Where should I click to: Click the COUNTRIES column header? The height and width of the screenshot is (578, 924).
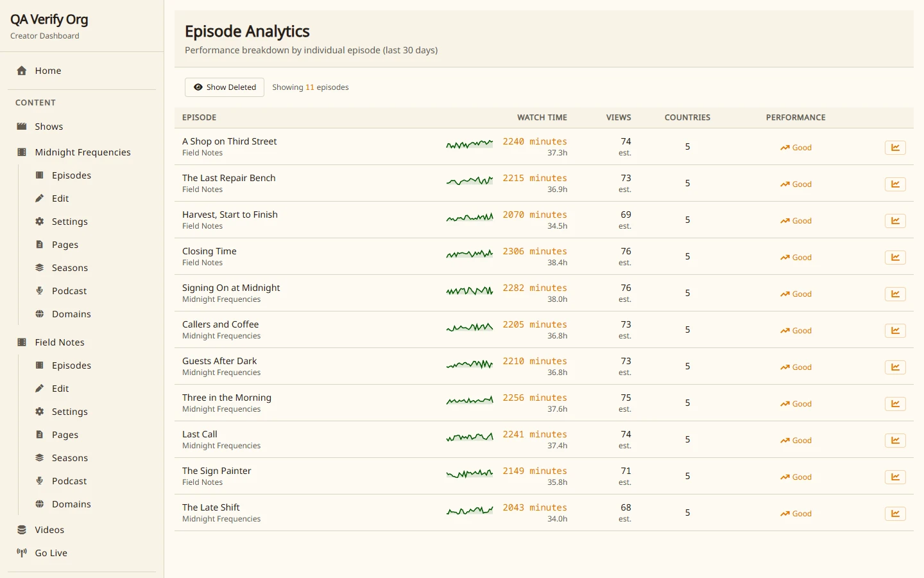pos(687,118)
